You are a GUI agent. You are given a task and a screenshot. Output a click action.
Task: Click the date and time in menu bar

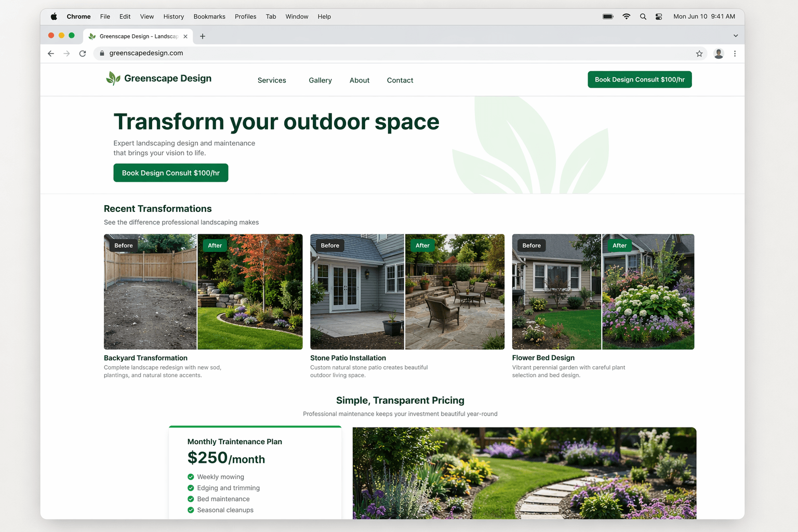coord(704,17)
